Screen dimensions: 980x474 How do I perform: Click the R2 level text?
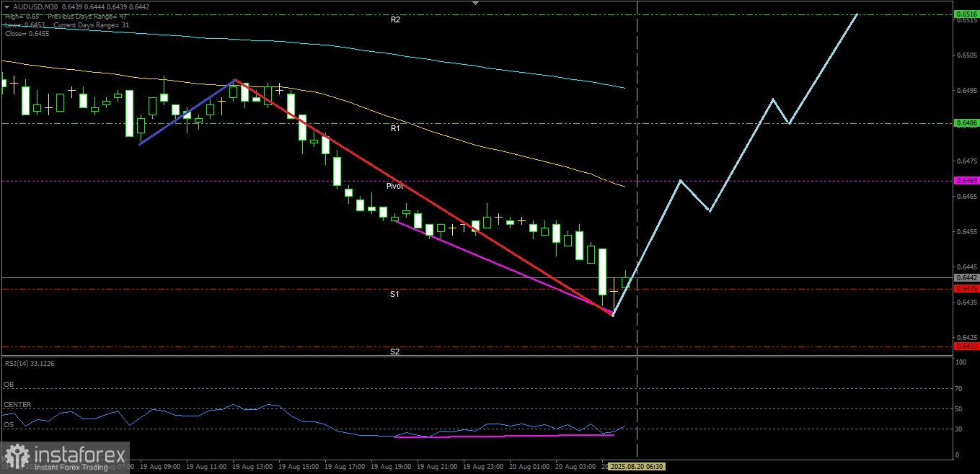coord(395,20)
